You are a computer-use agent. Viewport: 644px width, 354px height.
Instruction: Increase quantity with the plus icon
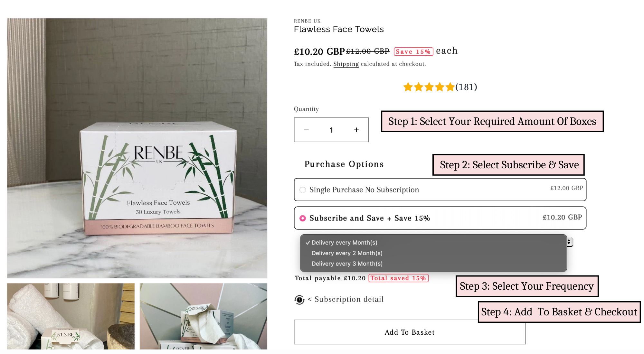click(356, 130)
